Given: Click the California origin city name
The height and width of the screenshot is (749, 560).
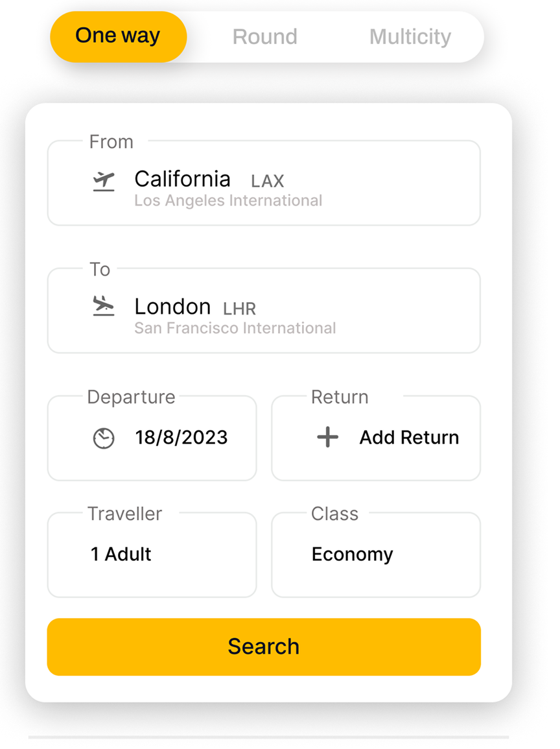Looking at the screenshot, I should tap(182, 179).
